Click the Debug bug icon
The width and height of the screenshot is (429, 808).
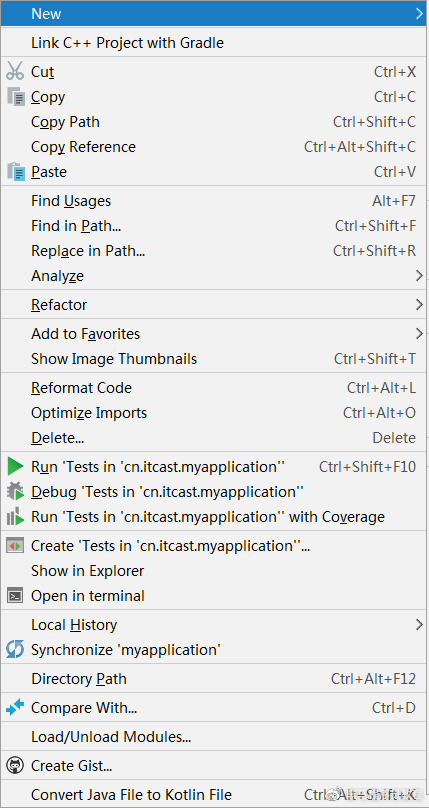pos(15,492)
